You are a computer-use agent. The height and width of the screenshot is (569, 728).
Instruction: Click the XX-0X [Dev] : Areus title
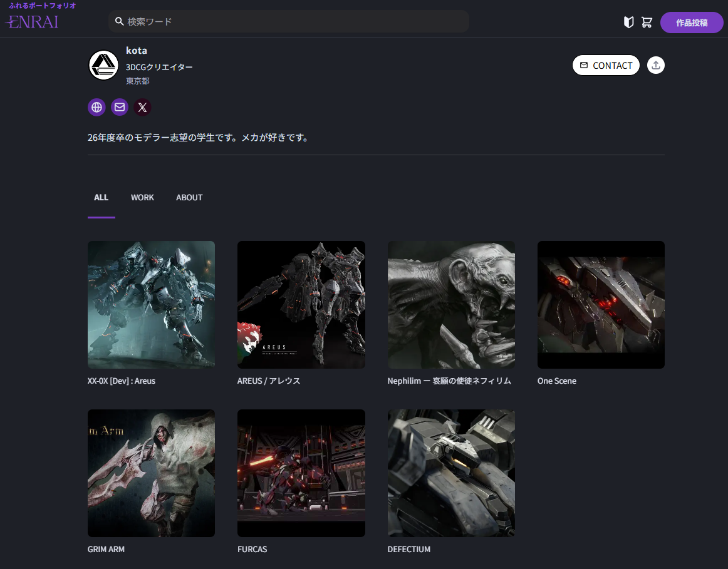121,381
